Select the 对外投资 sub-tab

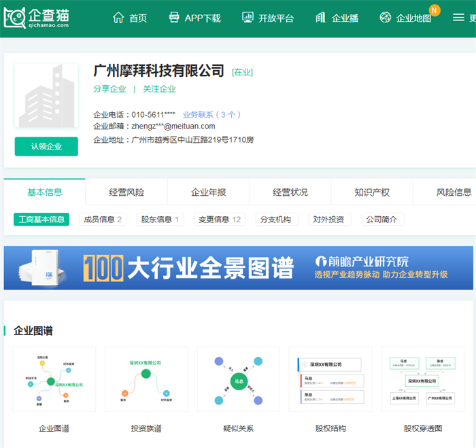[330, 220]
